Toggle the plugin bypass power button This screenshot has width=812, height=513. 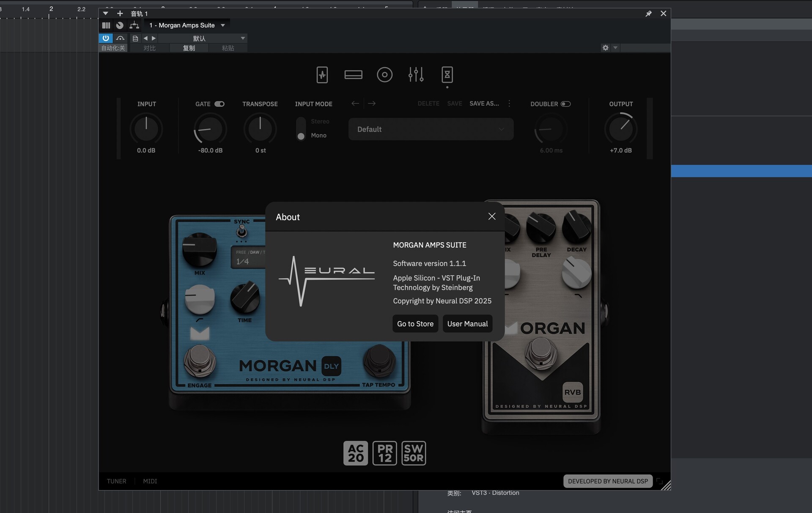click(106, 38)
